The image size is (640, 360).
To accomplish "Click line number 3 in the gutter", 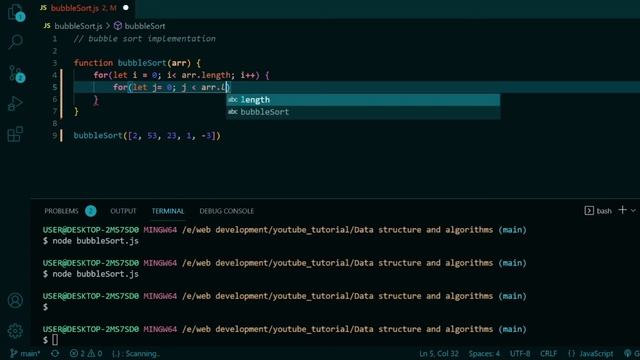I will coord(55,63).
